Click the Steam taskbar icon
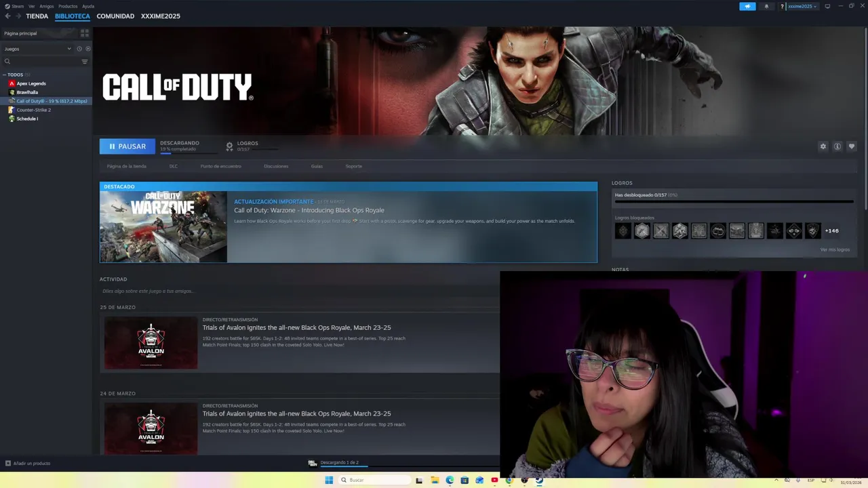 click(x=539, y=480)
